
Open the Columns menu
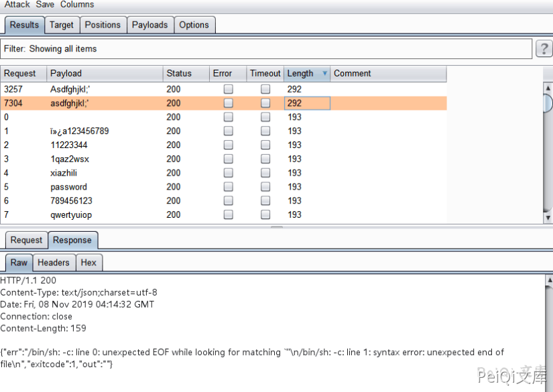[77, 5]
